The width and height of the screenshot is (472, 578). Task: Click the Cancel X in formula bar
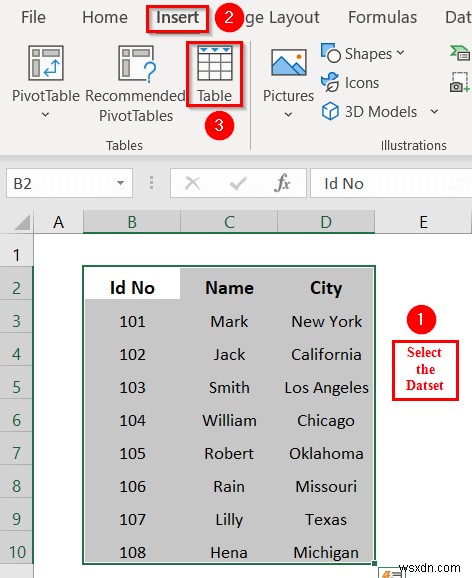tap(192, 183)
